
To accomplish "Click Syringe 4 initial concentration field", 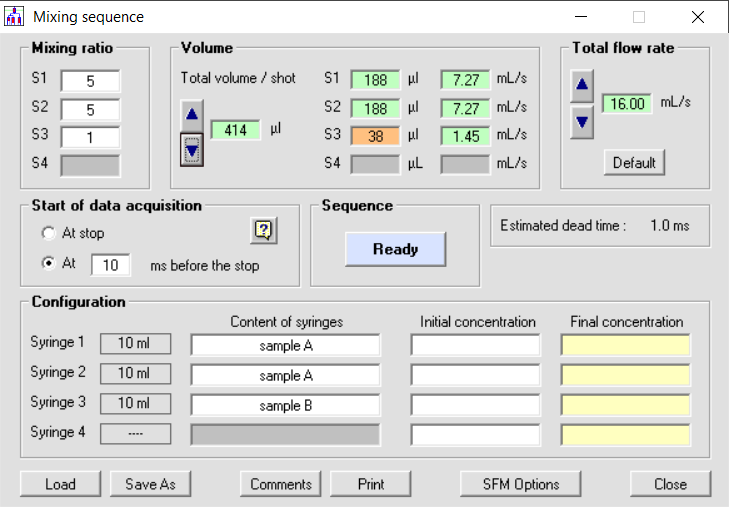I will click(x=476, y=435).
